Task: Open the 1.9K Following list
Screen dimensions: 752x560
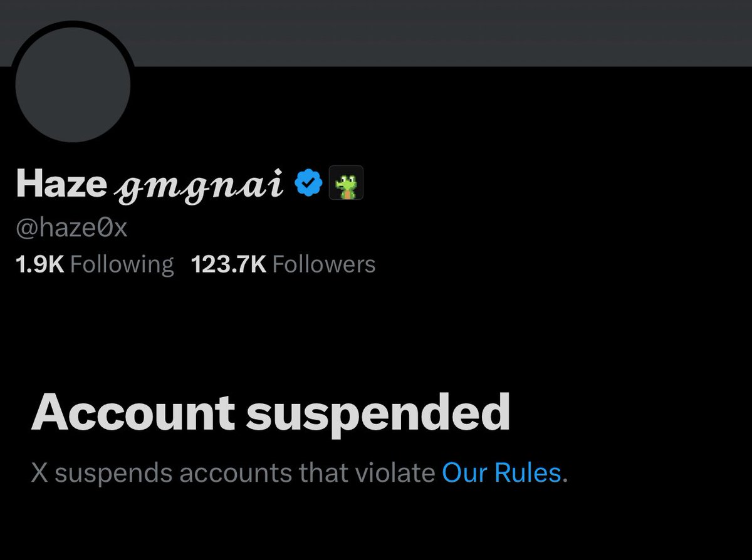Action: click(x=95, y=264)
